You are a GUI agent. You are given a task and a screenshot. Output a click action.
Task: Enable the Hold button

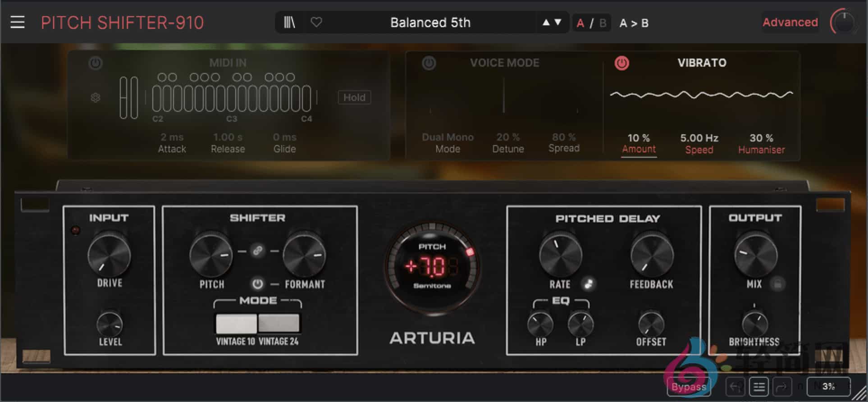[354, 97]
